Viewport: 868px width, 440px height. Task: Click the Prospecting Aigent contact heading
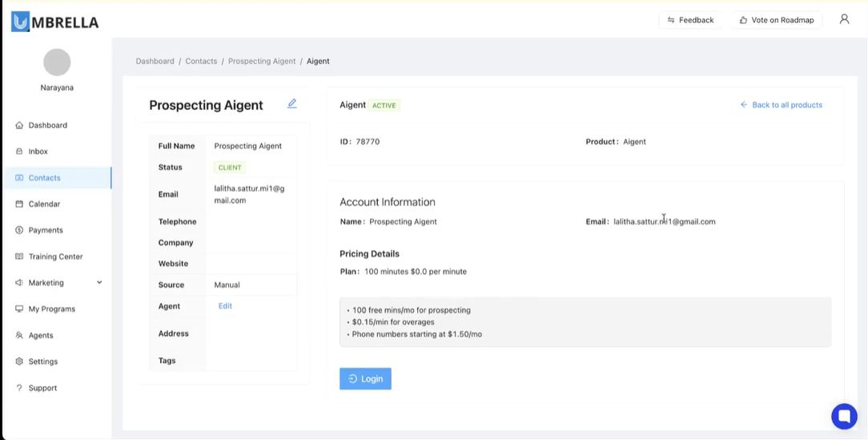pos(206,105)
